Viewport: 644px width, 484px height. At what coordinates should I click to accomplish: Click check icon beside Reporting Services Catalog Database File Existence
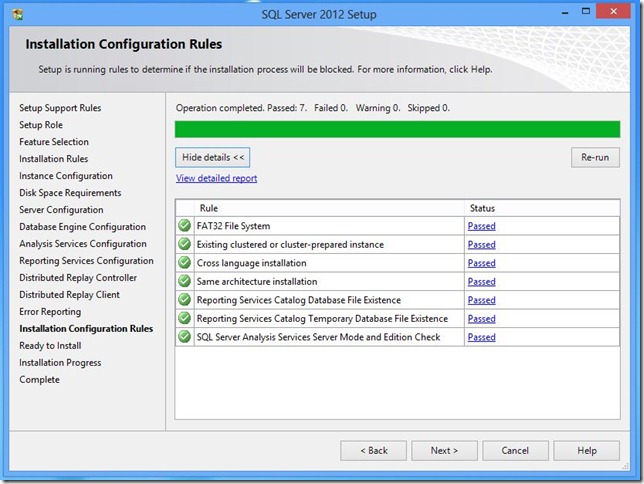pyautogui.click(x=184, y=300)
